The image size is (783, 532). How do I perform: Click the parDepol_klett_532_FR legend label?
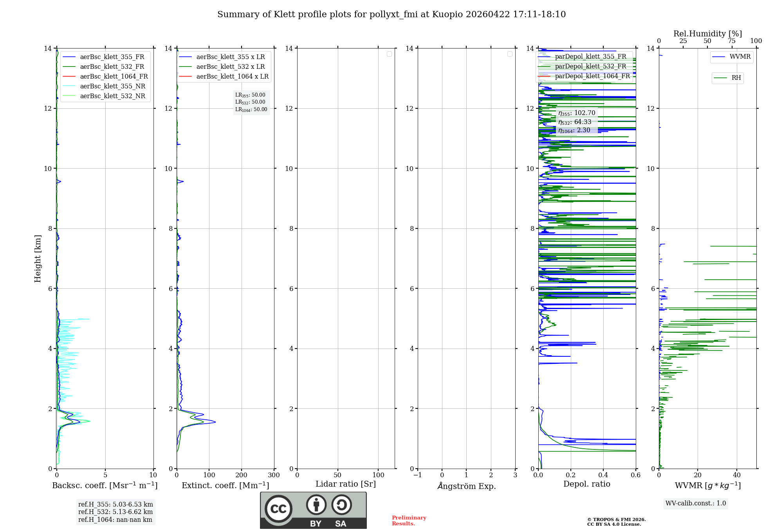point(590,66)
